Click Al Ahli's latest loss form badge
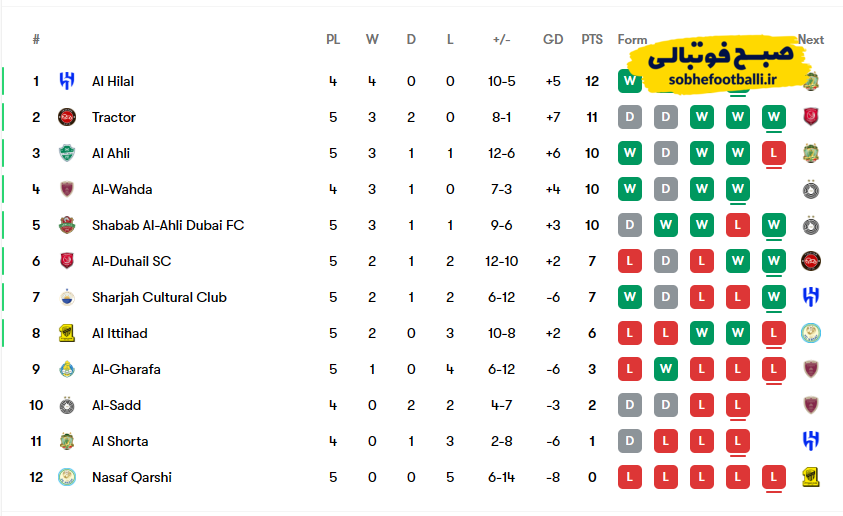 click(773, 153)
